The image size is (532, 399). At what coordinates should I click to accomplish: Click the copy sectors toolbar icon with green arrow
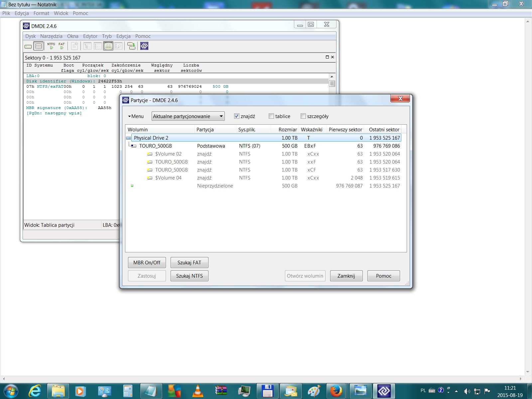[131, 46]
